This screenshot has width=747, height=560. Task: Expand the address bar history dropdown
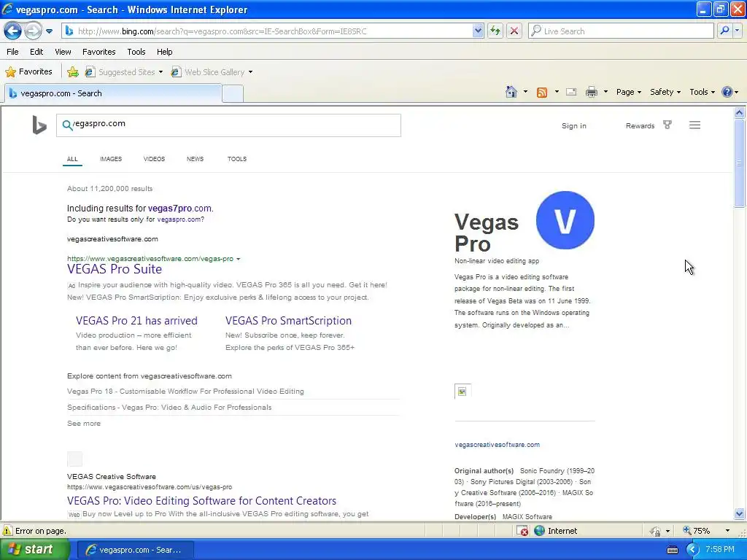click(x=478, y=31)
